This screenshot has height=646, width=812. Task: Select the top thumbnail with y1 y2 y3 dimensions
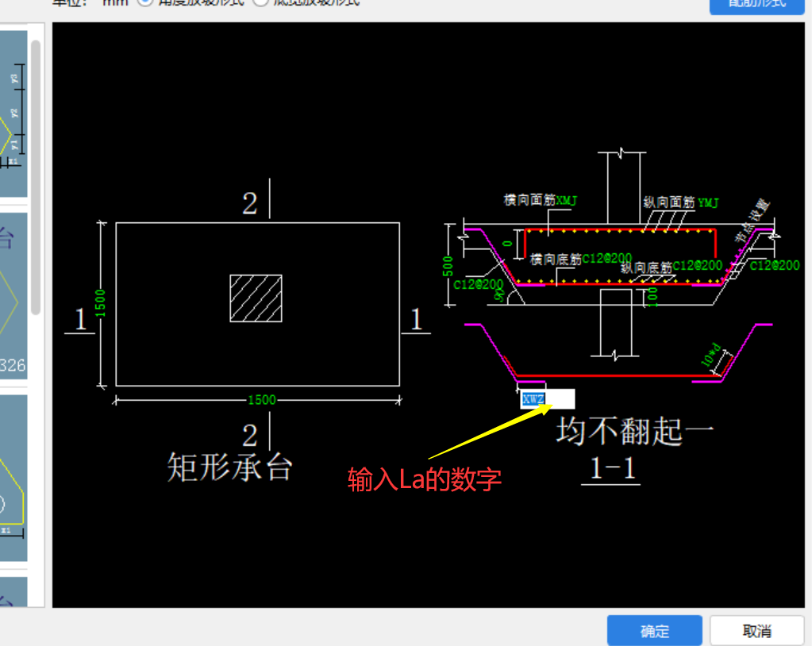point(13,113)
